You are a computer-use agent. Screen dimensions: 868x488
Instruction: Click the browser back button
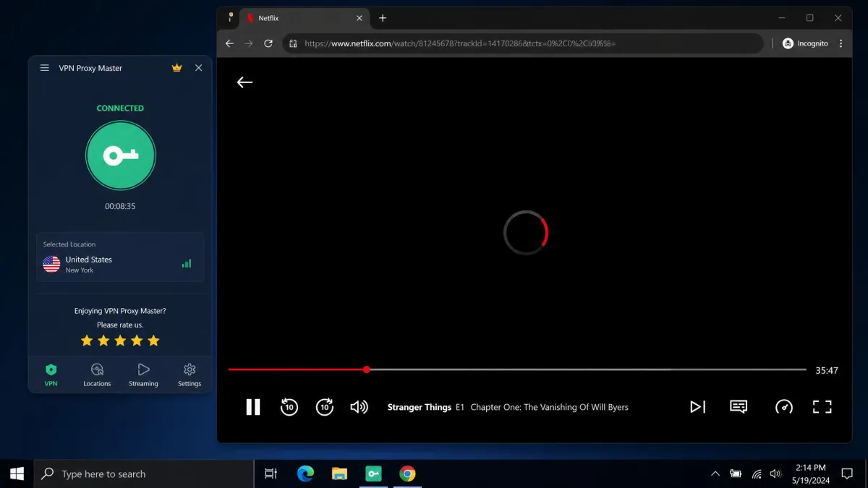[x=229, y=43]
